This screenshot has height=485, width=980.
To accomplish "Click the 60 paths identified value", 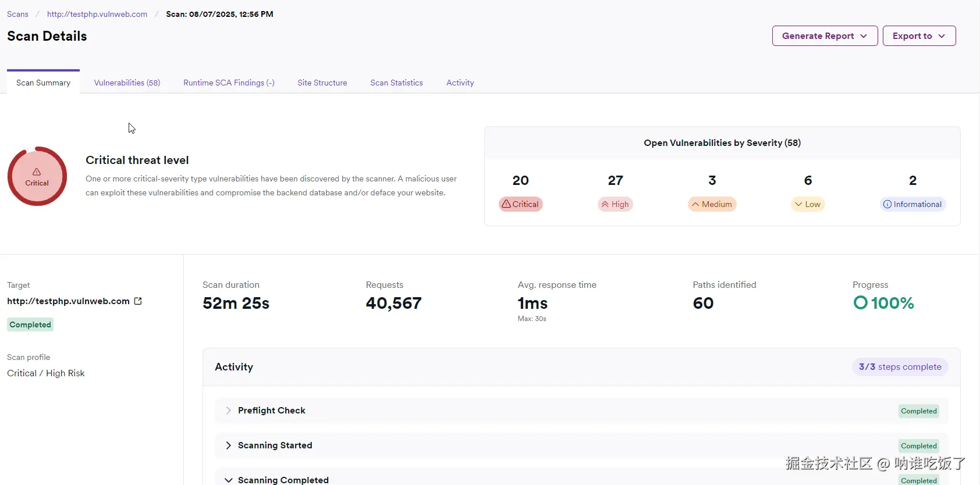I will pyautogui.click(x=703, y=303).
